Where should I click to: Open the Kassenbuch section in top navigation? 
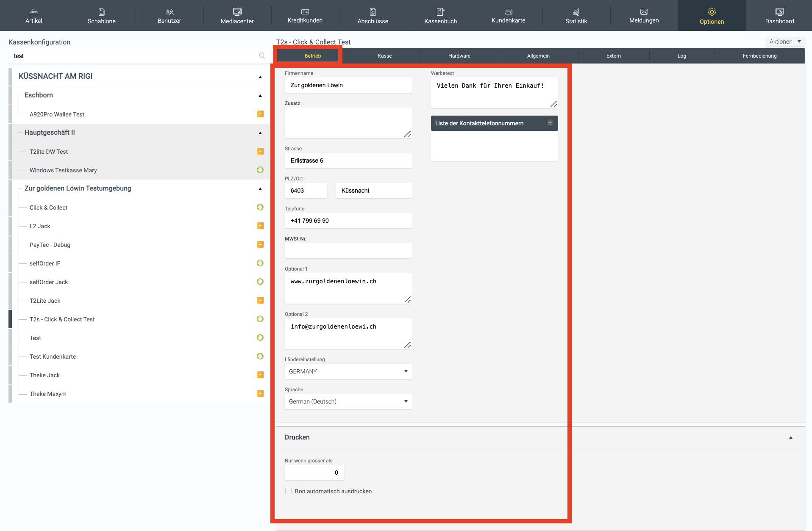[x=440, y=16]
